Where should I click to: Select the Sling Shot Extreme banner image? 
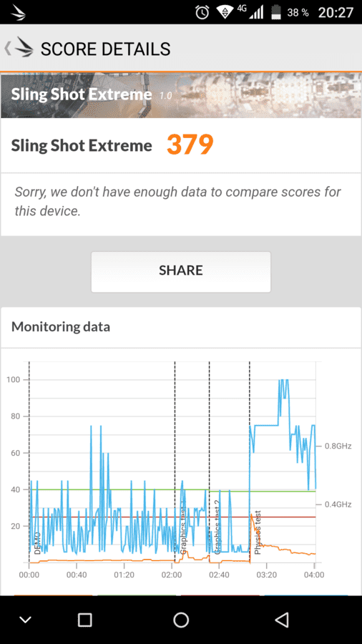coord(181,95)
